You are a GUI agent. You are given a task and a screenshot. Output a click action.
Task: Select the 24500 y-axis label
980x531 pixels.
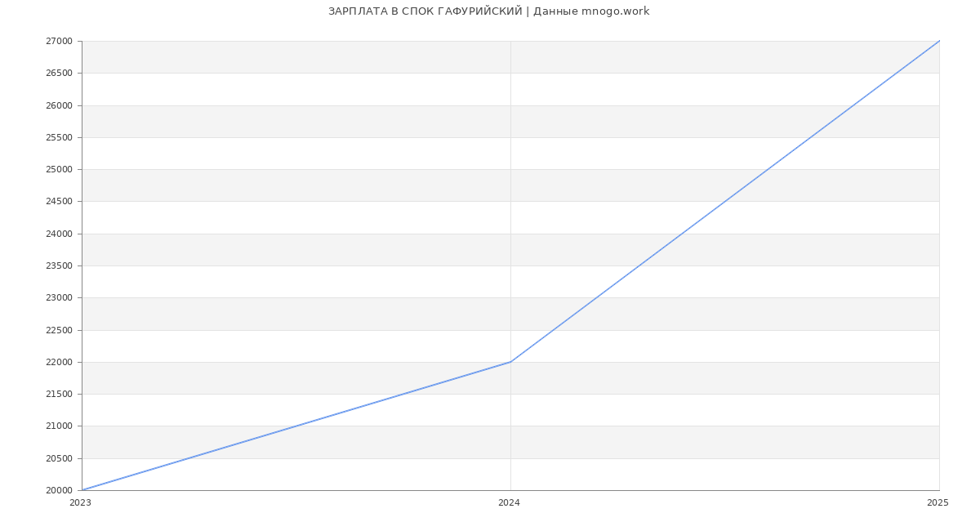pyautogui.click(x=59, y=202)
